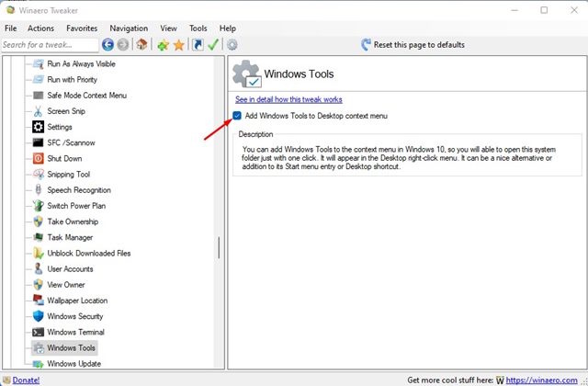The image size is (588, 386).
Task: Click the Safe Mode Context Menu icon
Action: point(39,96)
